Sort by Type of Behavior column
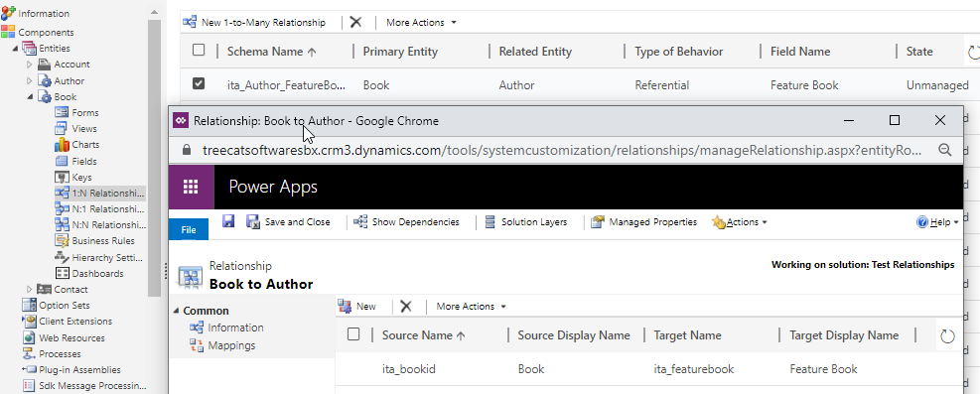Screen dimensions: 980x394 679,52
